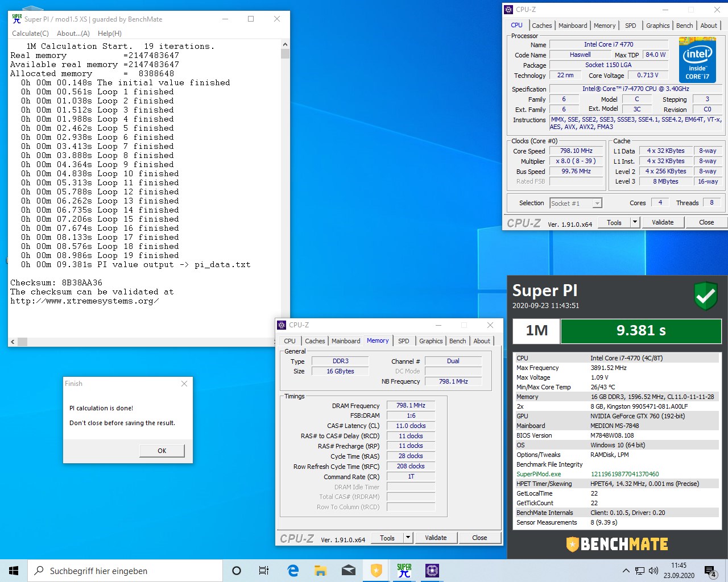Click Super PI vertical scrollbar up arrow

tap(285, 44)
